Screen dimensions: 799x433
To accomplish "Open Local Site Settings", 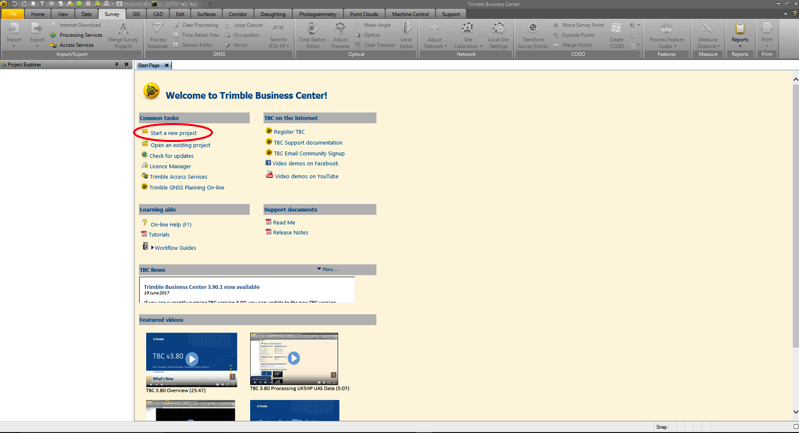I will tap(498, 35).
